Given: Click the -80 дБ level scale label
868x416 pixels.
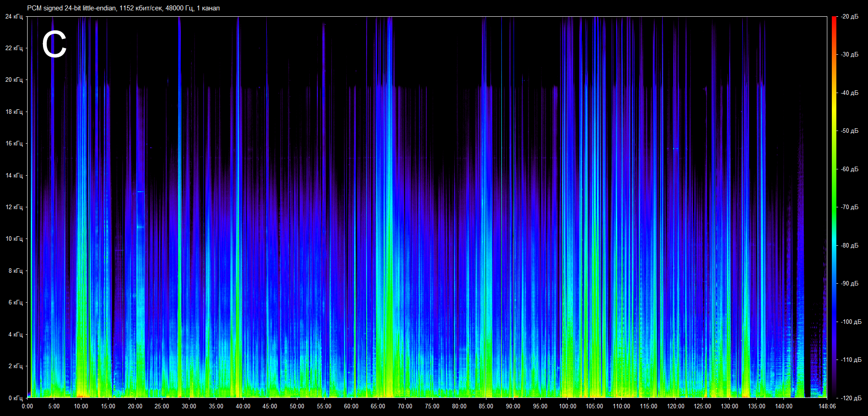Looking at the screenshot, I should pyautogui.click(x=850, y=245).
